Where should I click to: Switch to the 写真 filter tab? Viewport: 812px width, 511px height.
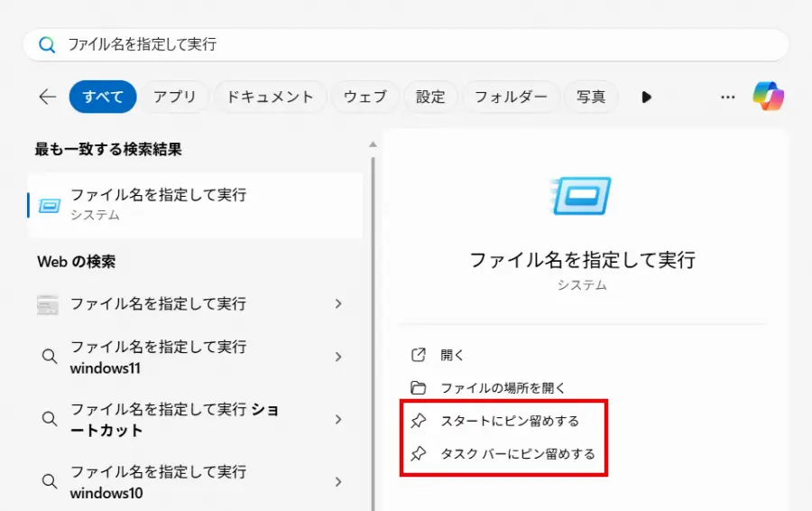pyautogui.click(x=591, y=97)
